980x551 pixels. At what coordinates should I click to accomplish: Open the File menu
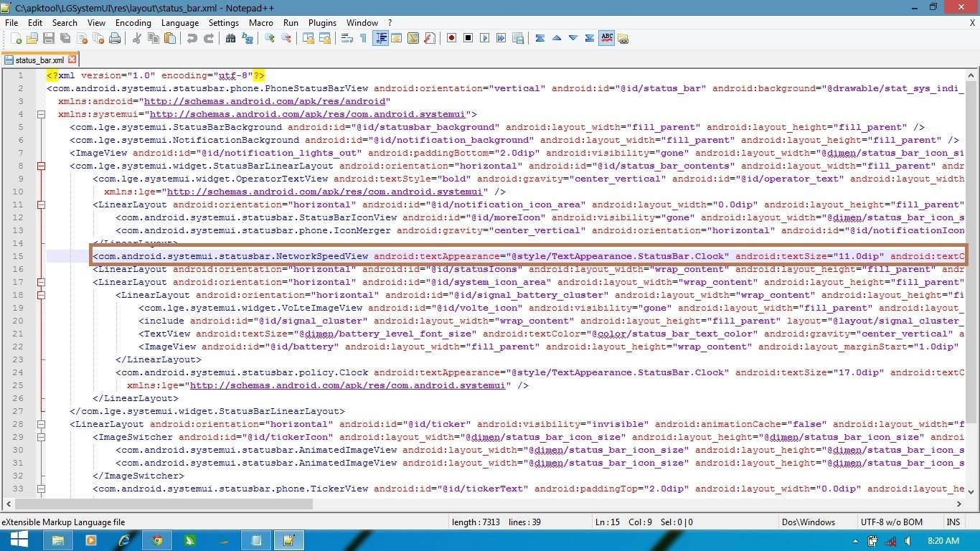(x=11, y=22)
